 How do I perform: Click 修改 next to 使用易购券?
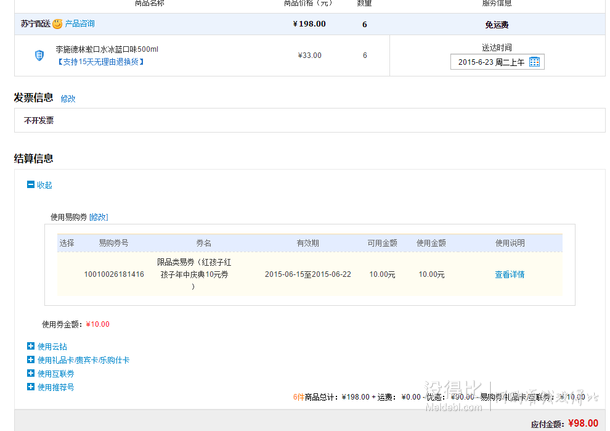tap(99, 217)
